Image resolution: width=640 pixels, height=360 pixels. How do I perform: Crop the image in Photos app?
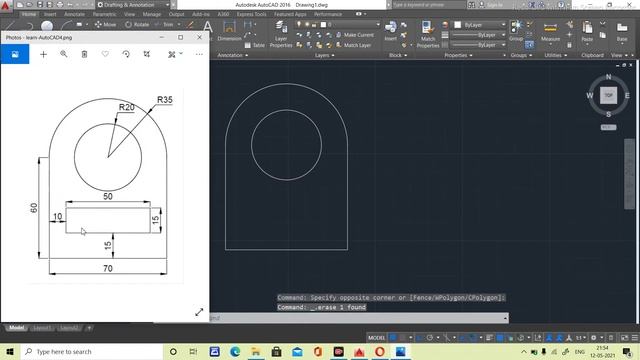(x=147, y=54)
